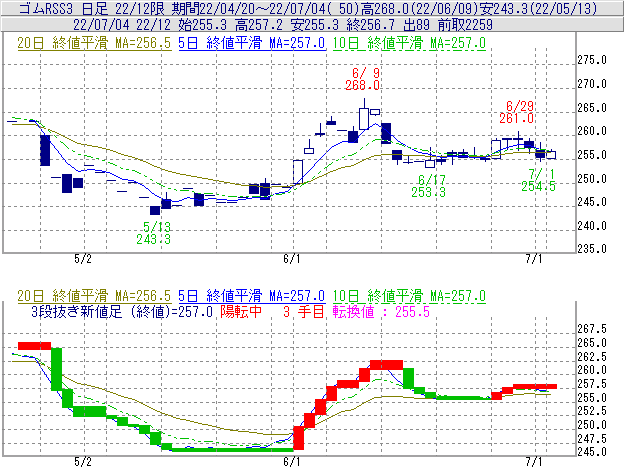Click the 245.0 price axis label in lower chart

592,452
